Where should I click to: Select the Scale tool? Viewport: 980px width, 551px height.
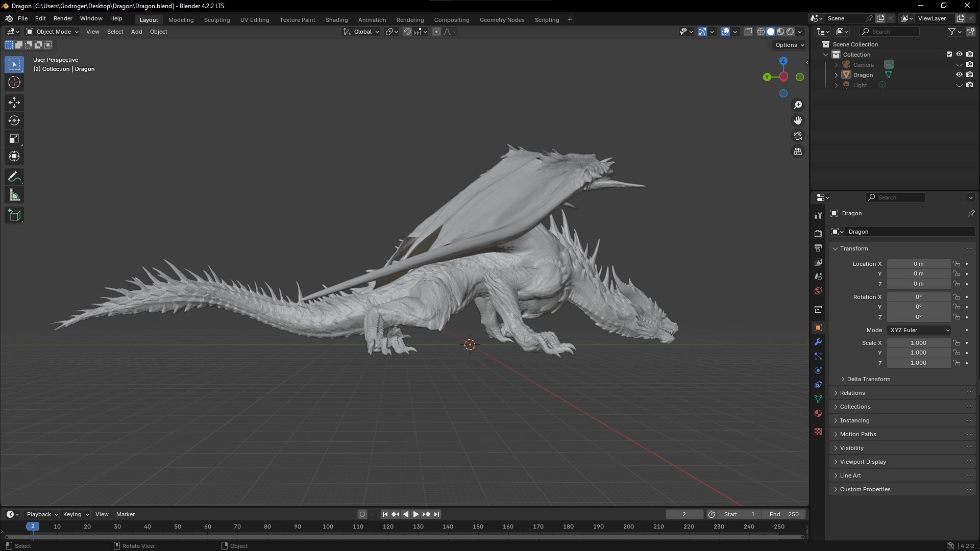tap(14, 138)
